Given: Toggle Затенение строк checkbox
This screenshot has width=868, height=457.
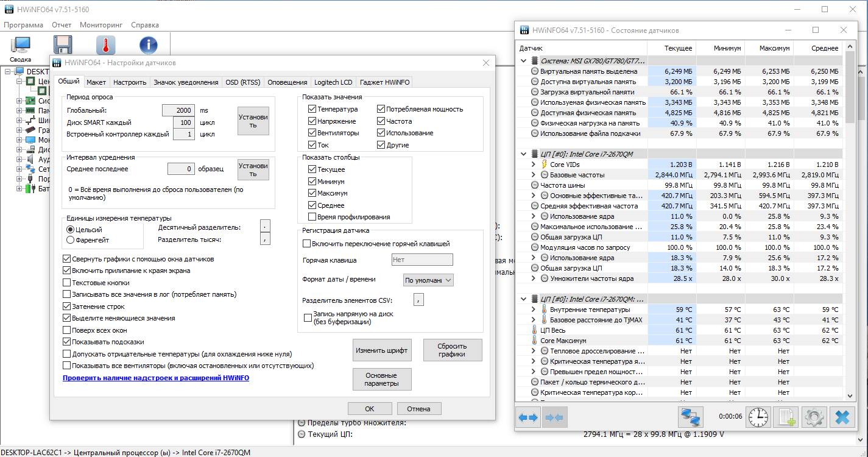Looking at the screenshot, I should click(x=66, y=306).
